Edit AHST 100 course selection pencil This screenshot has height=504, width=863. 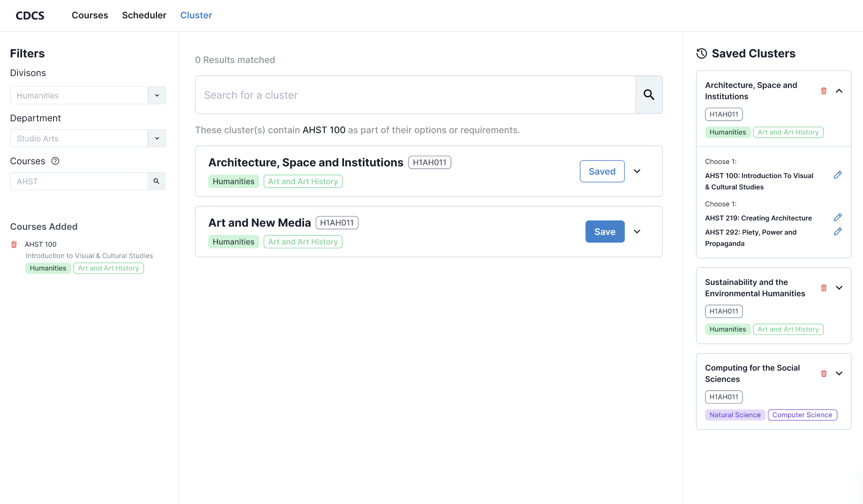(x=837, y=175)
